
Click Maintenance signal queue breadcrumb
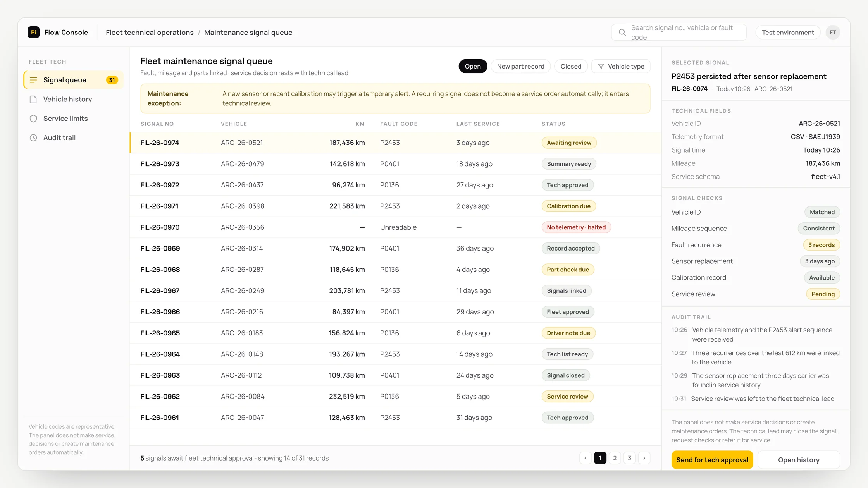click(x=248, y=33)
